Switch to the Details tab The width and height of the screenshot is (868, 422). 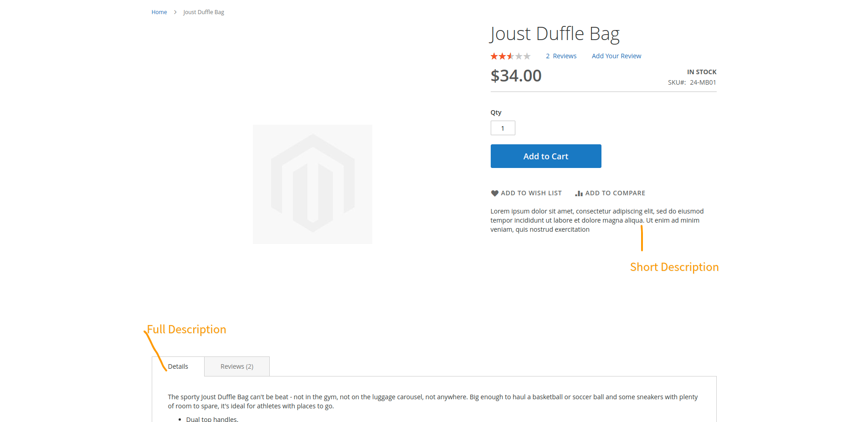click(178, 366)
